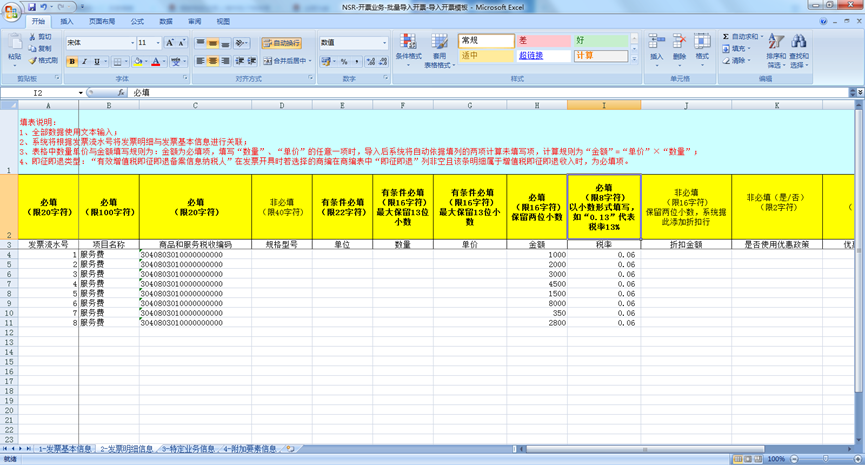Open the merge and center (合并后居中) dropdown
This screenshot has width=865, height=465.
[310, 61]
